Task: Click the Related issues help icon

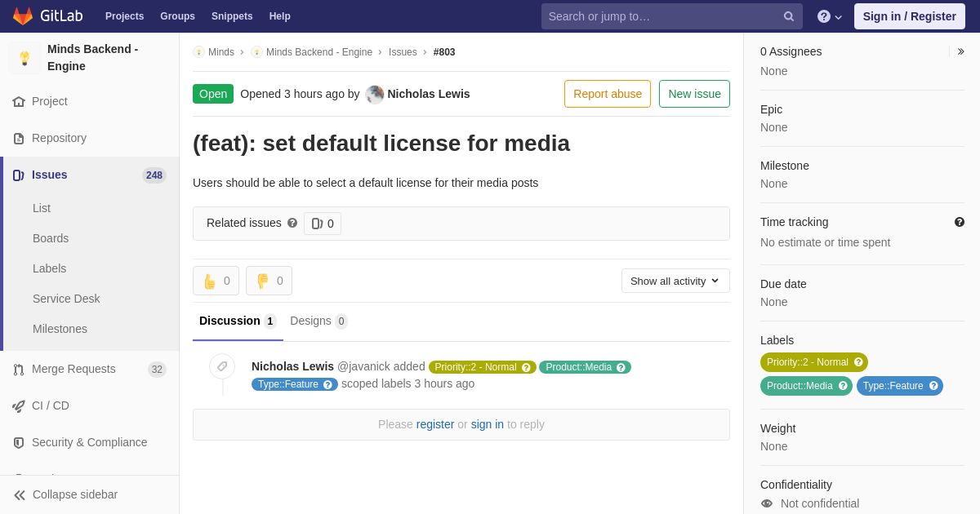Action: click(292, 223)
